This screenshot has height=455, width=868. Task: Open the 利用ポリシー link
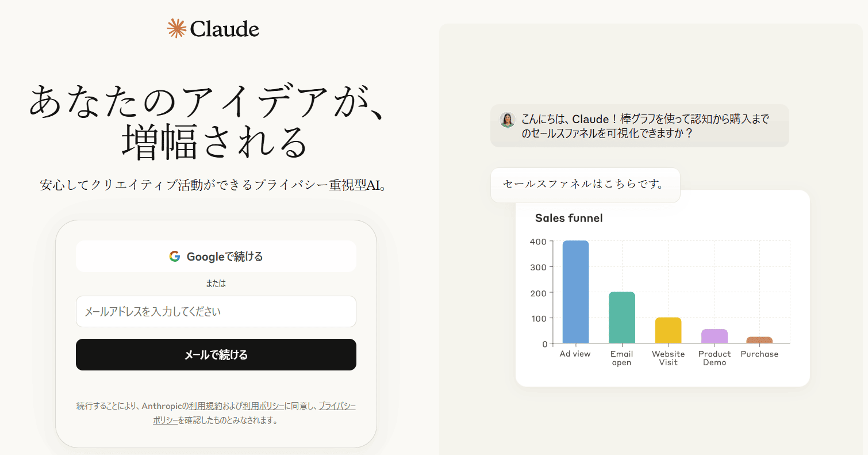click(262, 406)
